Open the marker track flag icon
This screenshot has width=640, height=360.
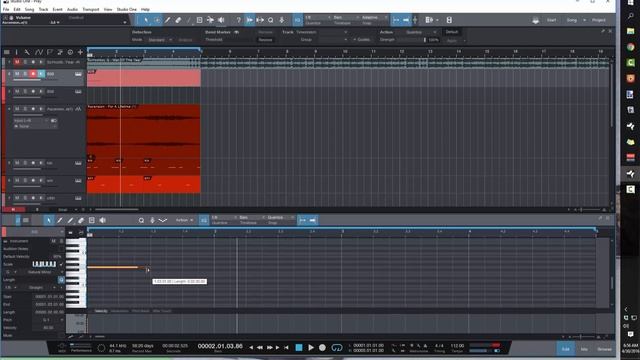click(49, 52)
